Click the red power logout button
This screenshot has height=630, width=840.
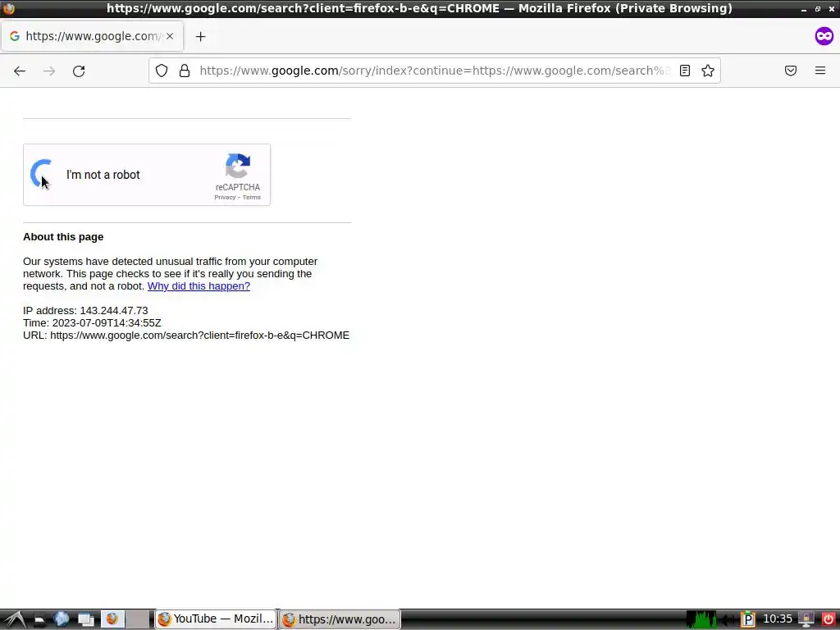pyautogui.click(x=828, y=619)
